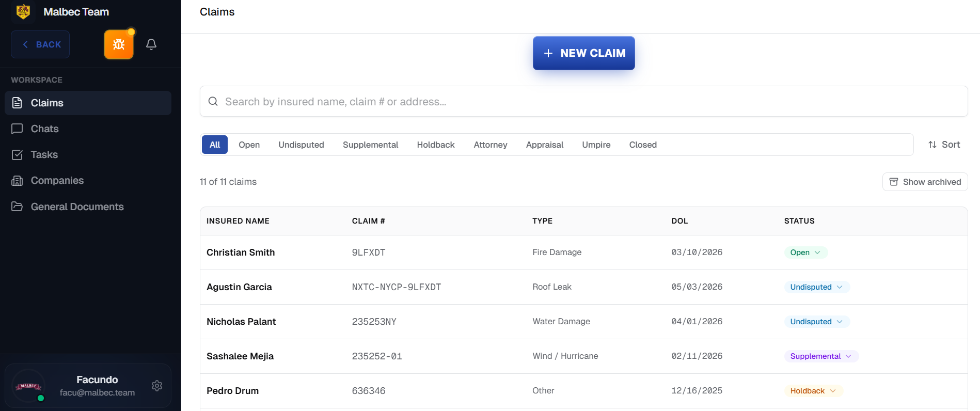Open settings gear next to Facundo
The image size is (980, 411).
click(x=157, y=386)
